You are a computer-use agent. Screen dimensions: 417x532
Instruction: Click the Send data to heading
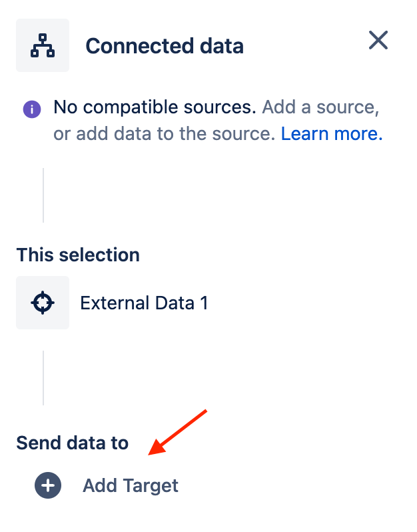(72, 443)
